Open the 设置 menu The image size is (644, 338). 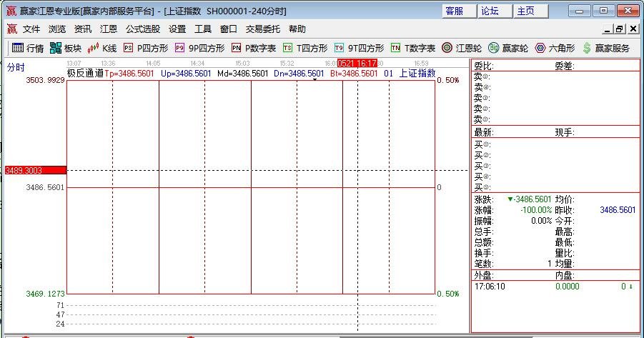[x=177, y=29]
